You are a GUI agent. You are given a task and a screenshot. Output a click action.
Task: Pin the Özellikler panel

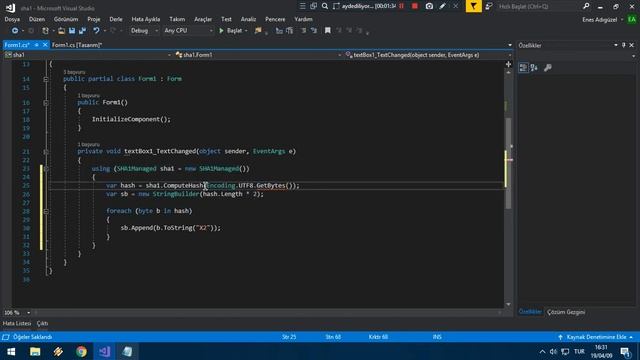click(624, 45)
